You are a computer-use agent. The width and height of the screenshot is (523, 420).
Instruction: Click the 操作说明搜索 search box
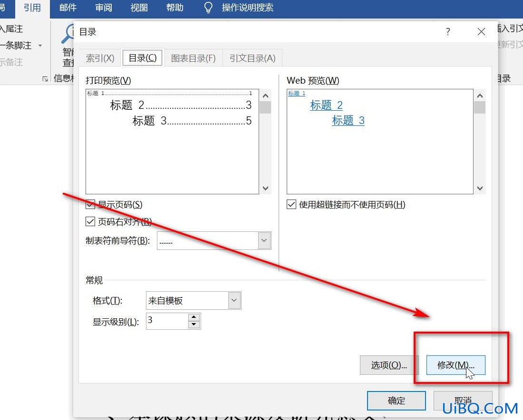pyautogui.click(x=248, y=7)
